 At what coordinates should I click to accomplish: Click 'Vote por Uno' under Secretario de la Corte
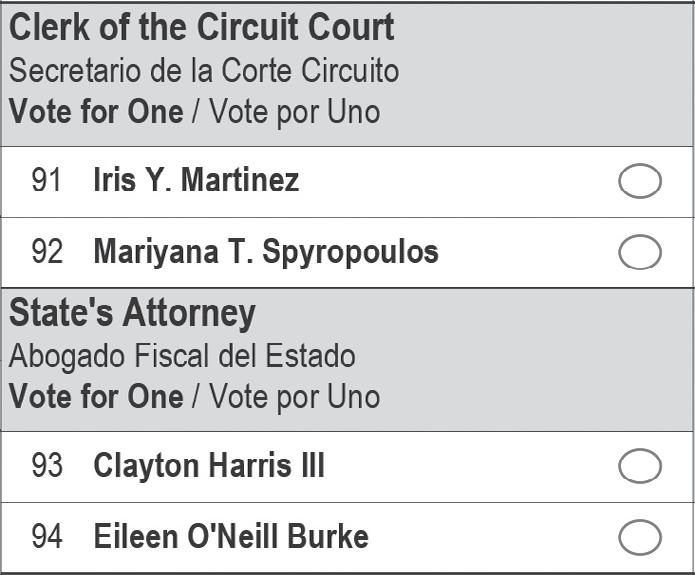(294, 111)
